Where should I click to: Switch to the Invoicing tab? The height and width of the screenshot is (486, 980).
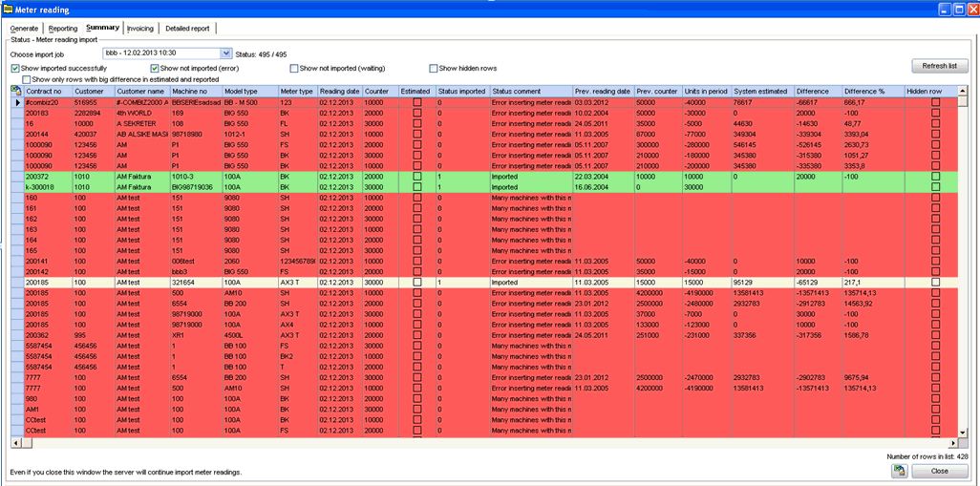pyautogui.click(x=139, y=29)
